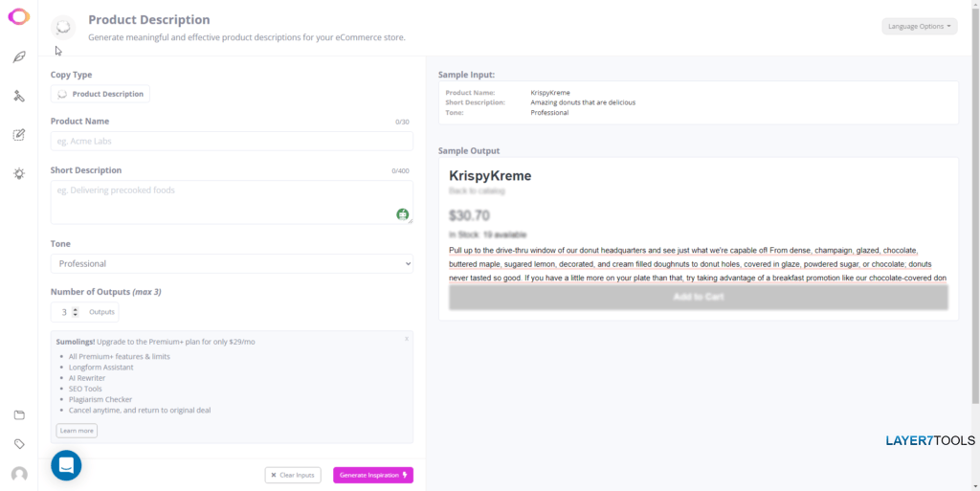Open the Language Options dropdown
The height and width of the screenshot is (491, 980).
(920, 26)
